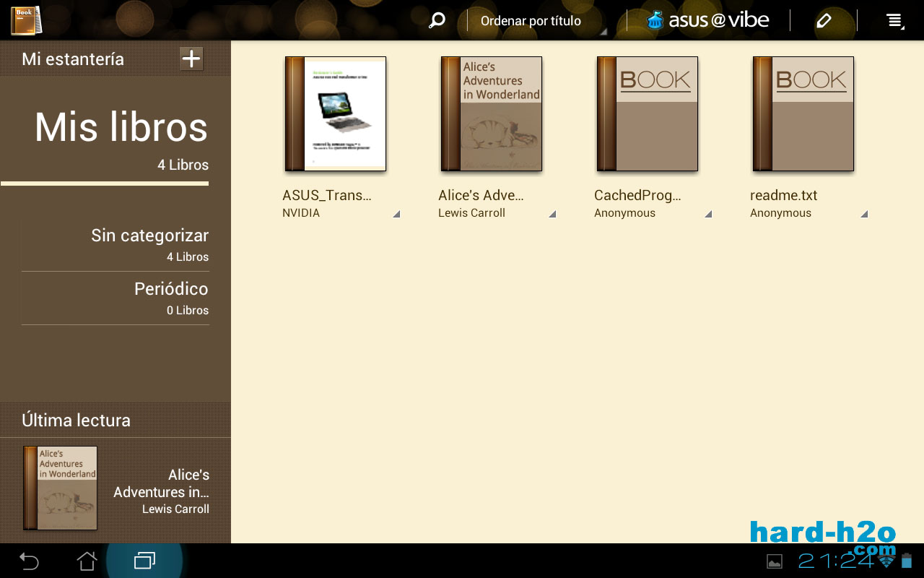Go back with Android back button
This screenshot has width=924, height=578.
[x=29, y=561]
